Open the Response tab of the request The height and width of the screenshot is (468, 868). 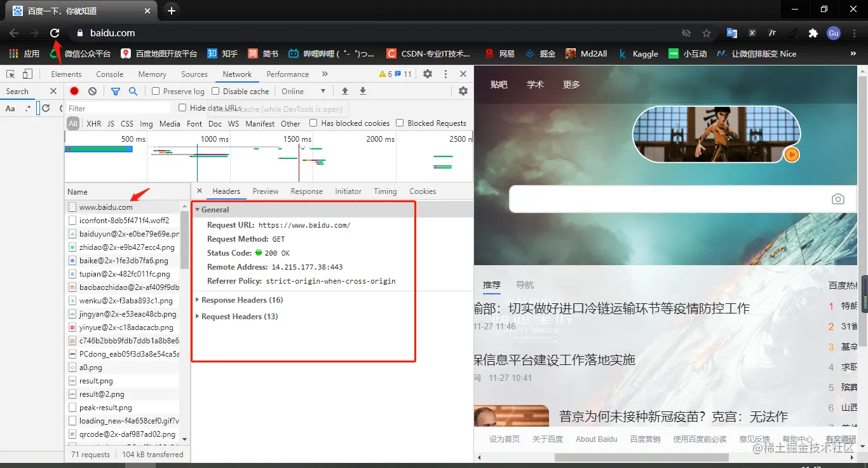tap(307, 191)
